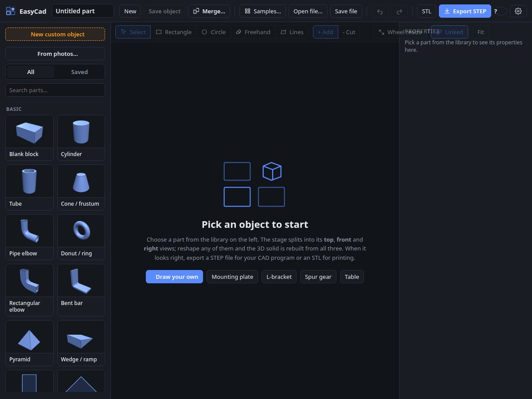The width and height of the screenshot is (532, 399).
Task: Toggle Linked views option
Action: tap(450, 32)
